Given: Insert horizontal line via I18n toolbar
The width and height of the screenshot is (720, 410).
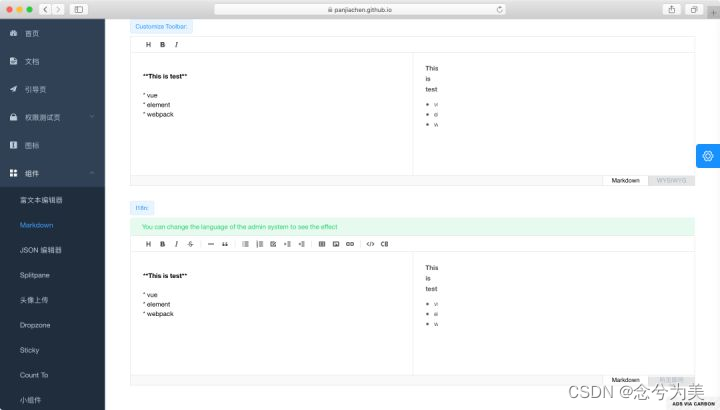Looking at the screenshot, I should coord(211,244).
